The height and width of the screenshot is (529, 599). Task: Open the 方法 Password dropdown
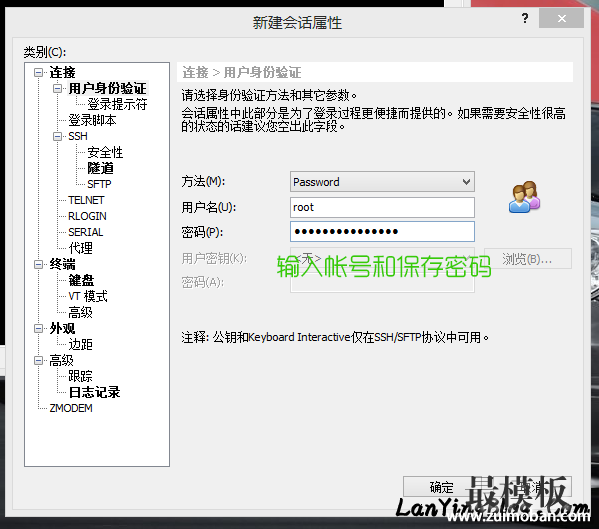pos(382,182)
